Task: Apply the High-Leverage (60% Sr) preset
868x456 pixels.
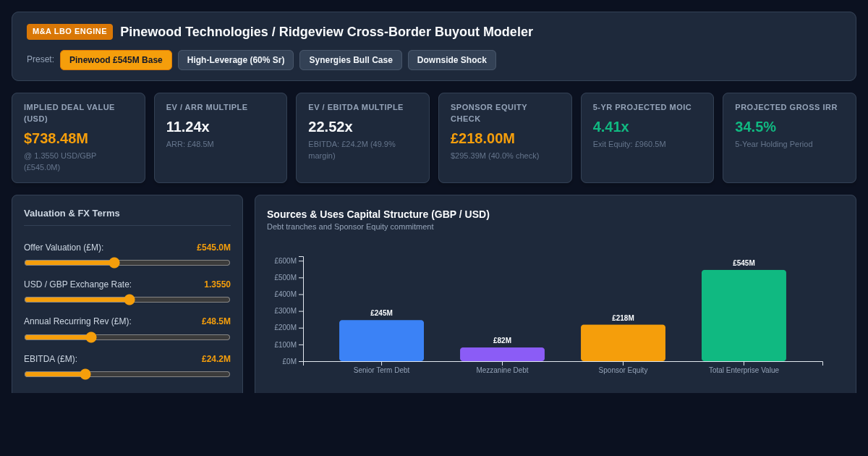Action: pos(236,60)
